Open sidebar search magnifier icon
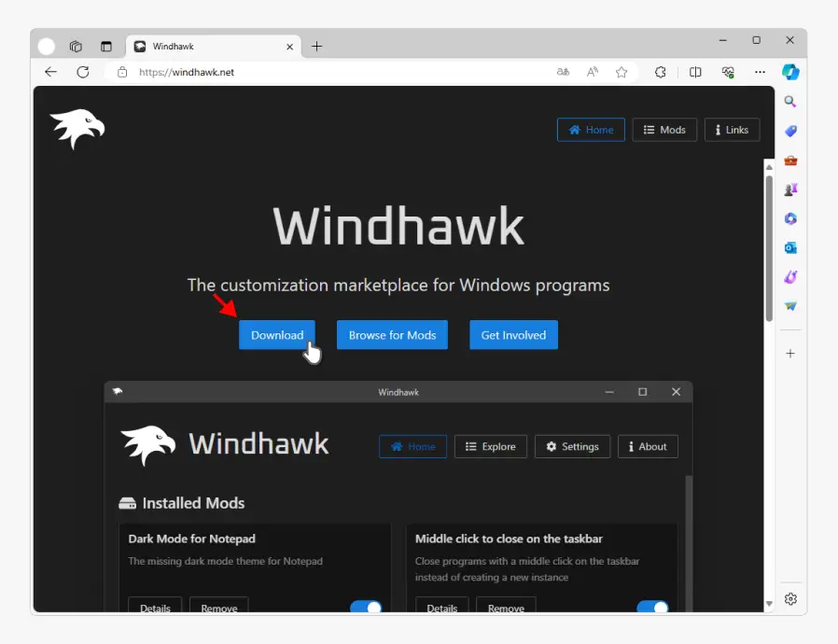Screen dimensions: 838x644 tap(790, 102)
